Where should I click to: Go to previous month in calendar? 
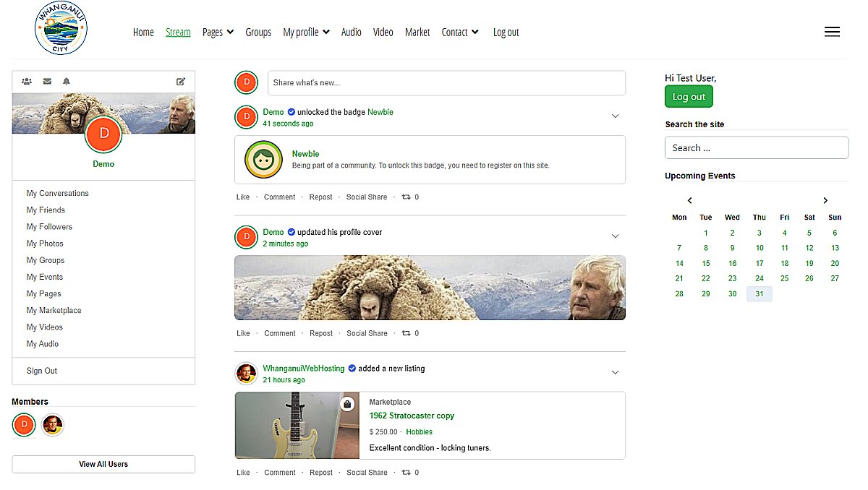[690, 200]
